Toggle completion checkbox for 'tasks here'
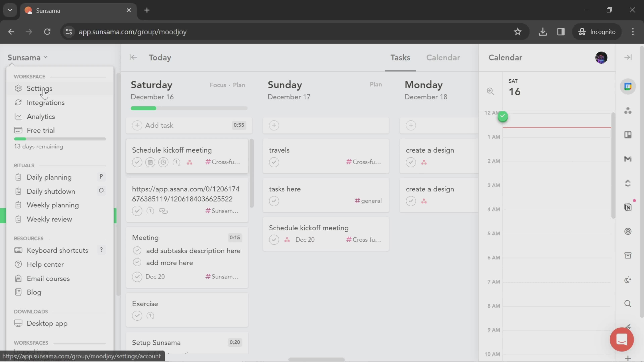644x362 pixels. click(x=274, y=201)
